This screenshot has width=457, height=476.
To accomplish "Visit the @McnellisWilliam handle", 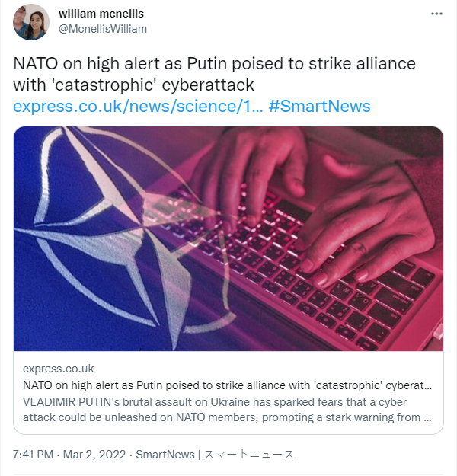I will tap(103, 29).
